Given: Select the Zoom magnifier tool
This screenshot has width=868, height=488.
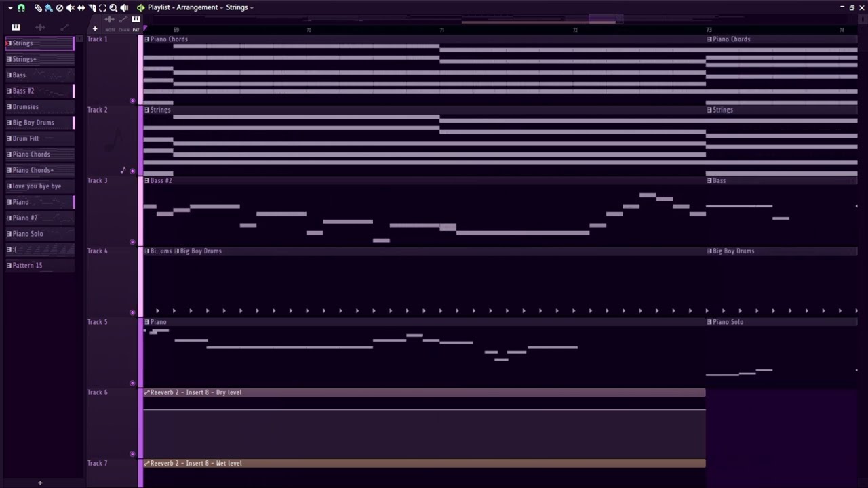Looking at the screenshot, I should coord(113,7).
